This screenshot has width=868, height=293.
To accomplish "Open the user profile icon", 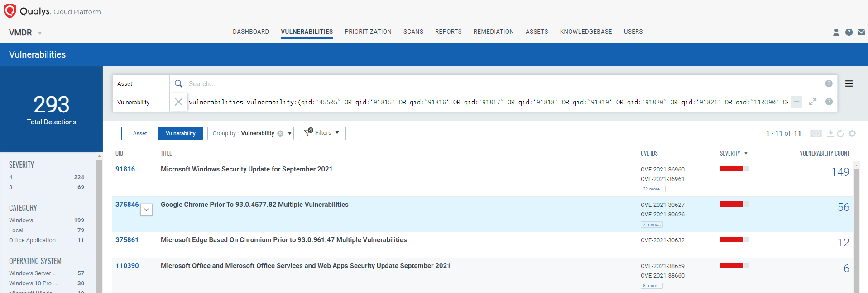I will point(836,32).
